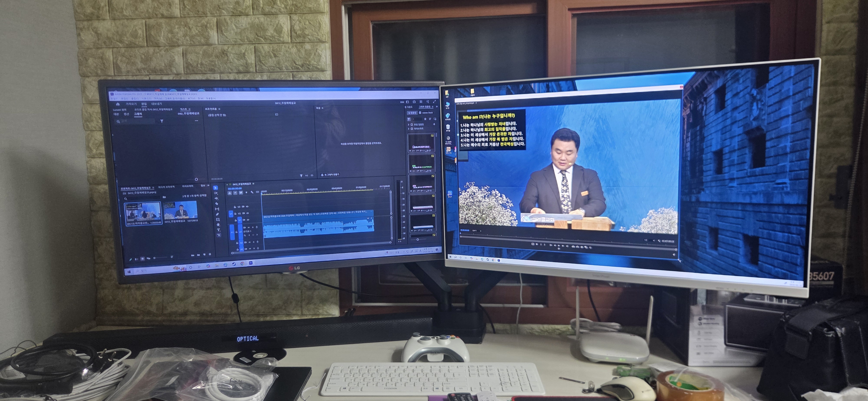Select the 0412_주일예배설교 sequence thumbnail
The height and width of the screenshot is (401, 868).
click(181, 210)
